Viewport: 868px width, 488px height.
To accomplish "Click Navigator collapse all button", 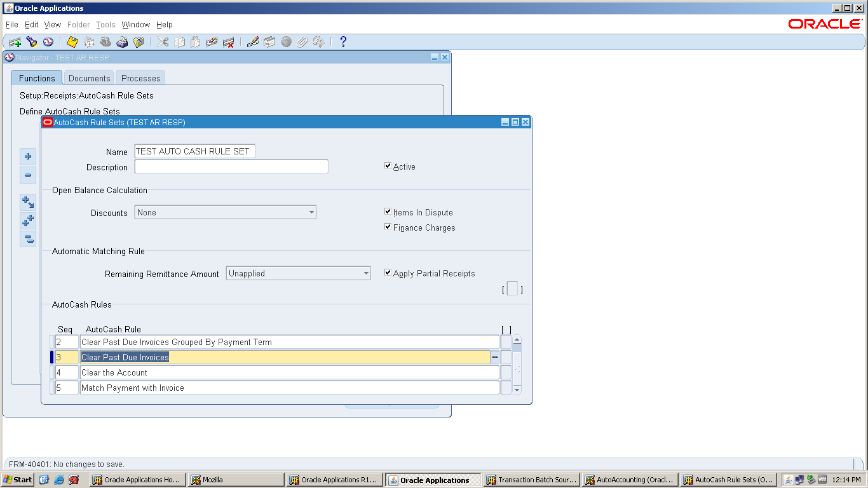I will click(x=28, y=240).
